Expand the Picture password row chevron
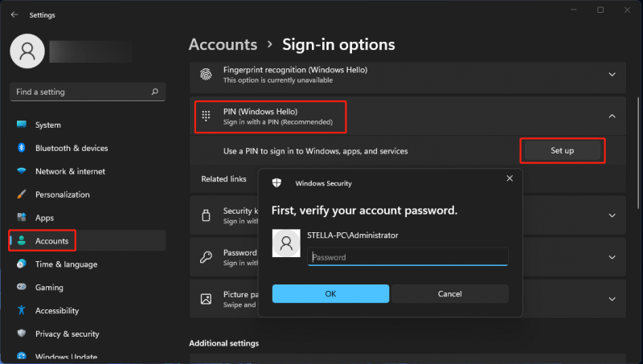The image size is (643, 364). pyautogui.click(x=612, y=299)
